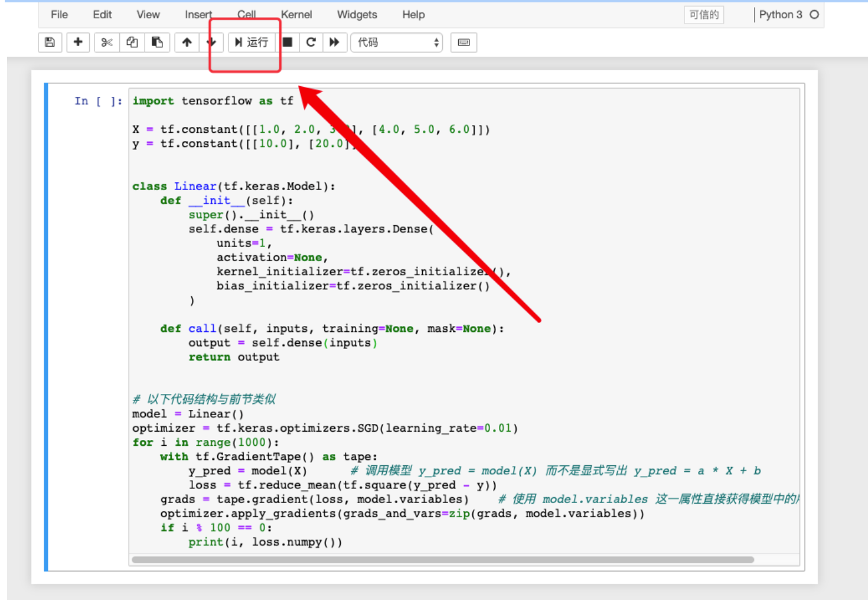Open the View menu
Screen dimensions: 868x600
point(148,15)
